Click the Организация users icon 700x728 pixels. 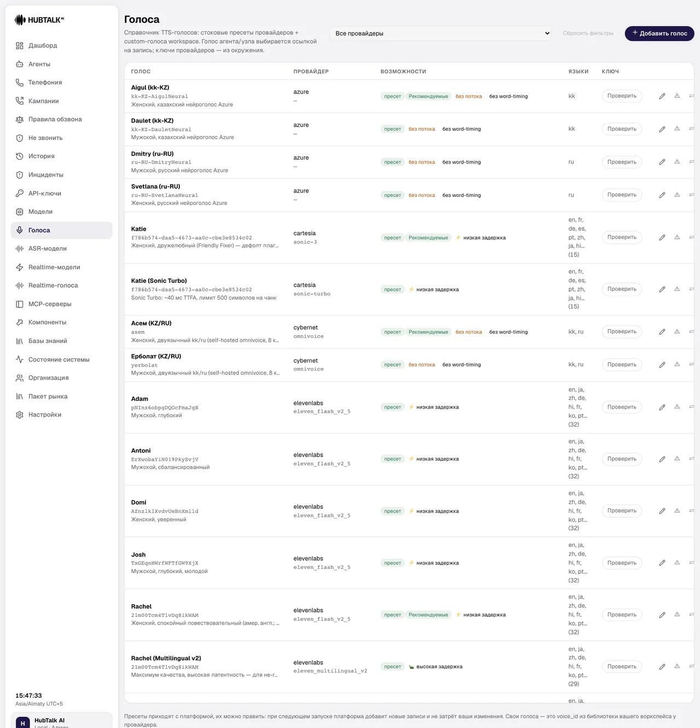click(20, 378)
